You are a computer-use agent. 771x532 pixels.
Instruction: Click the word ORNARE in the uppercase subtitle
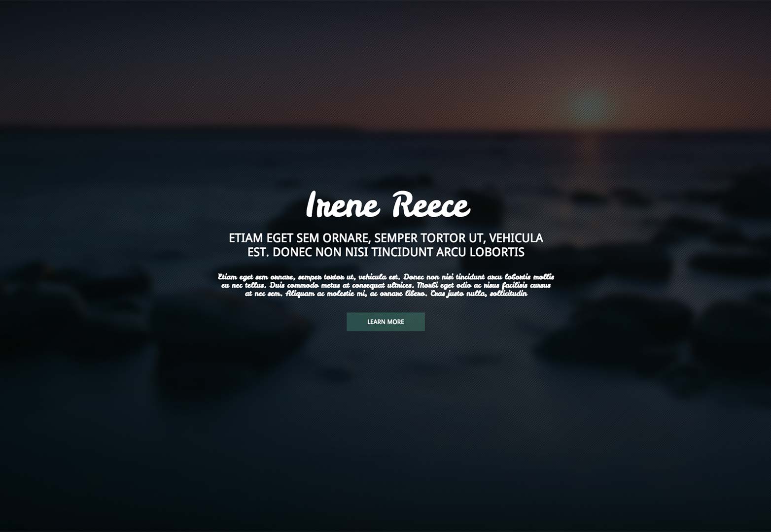pyautogui.click(x=346, y=238)
